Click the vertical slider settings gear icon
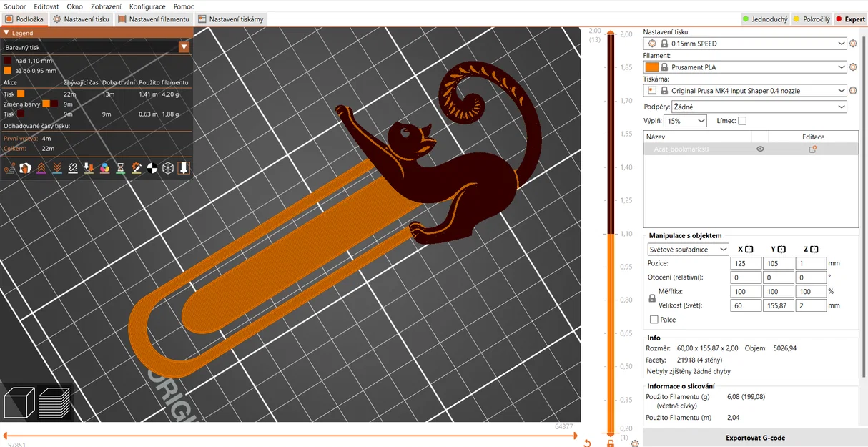868x447 pixels. (x=636, y=443)
